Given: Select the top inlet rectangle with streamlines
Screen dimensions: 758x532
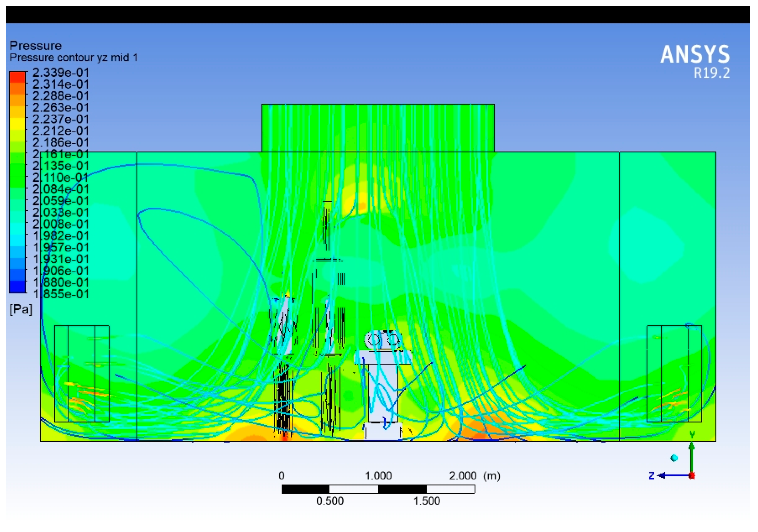Looking at the screenshot, I should tap(378, 128).
